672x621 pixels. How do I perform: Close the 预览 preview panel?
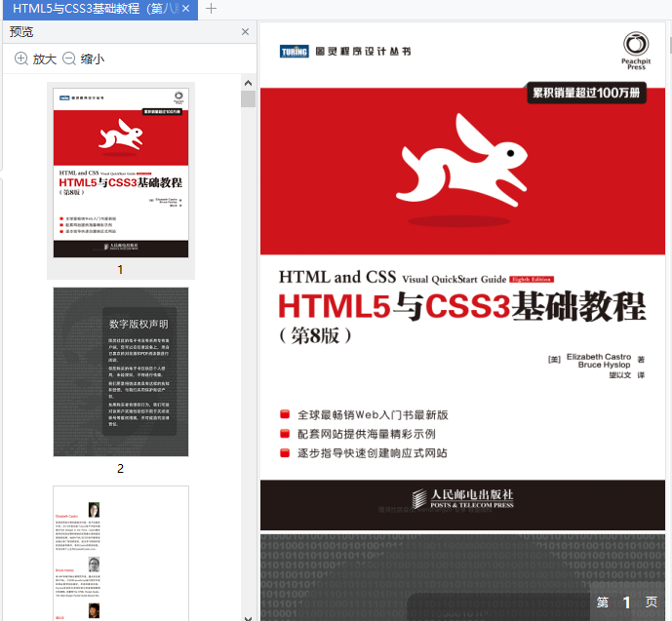[245, 32]
